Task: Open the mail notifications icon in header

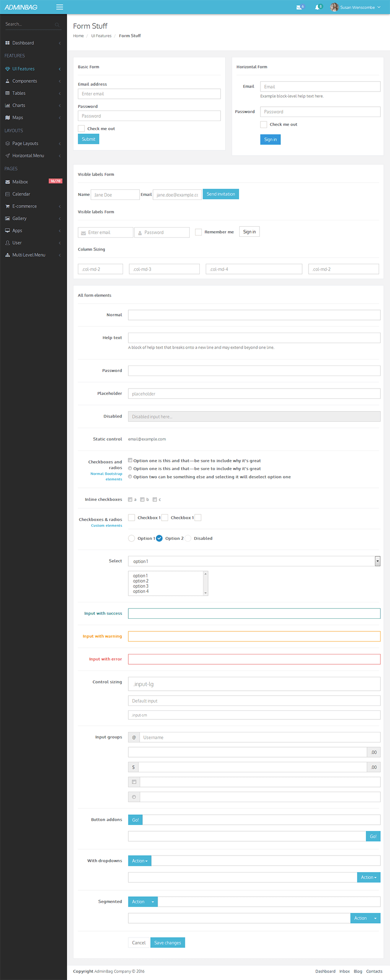Action: [x=299, y=7]
